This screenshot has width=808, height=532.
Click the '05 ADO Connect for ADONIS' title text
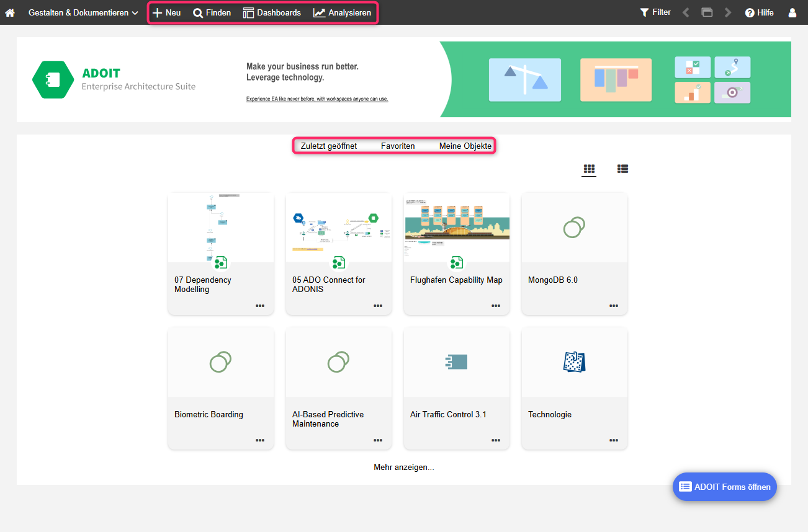329,285
